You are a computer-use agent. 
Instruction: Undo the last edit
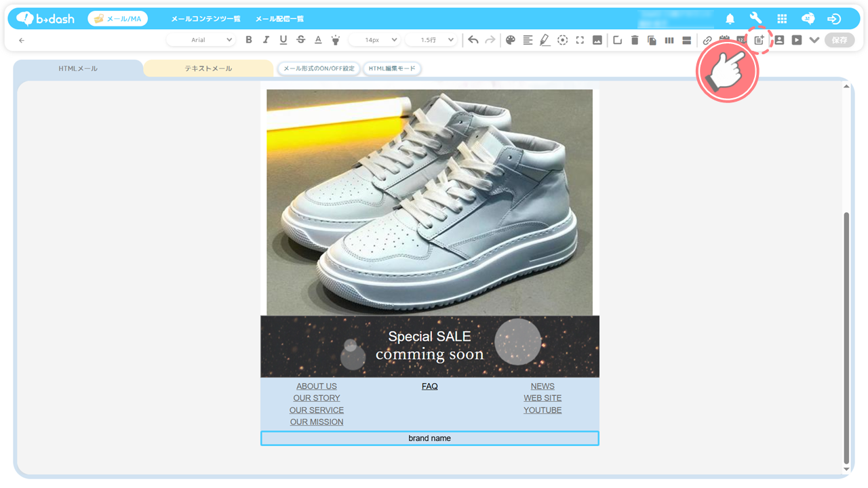(x=473, y=40)
